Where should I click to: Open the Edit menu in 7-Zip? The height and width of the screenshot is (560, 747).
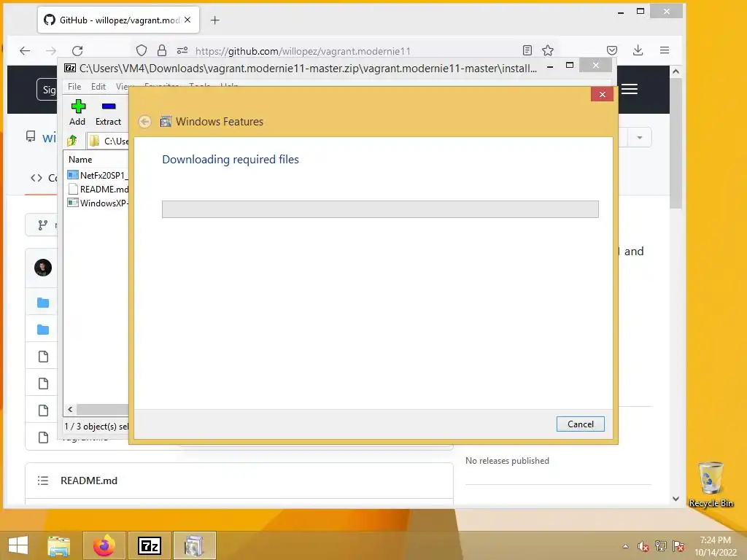[x=98, y=87]
